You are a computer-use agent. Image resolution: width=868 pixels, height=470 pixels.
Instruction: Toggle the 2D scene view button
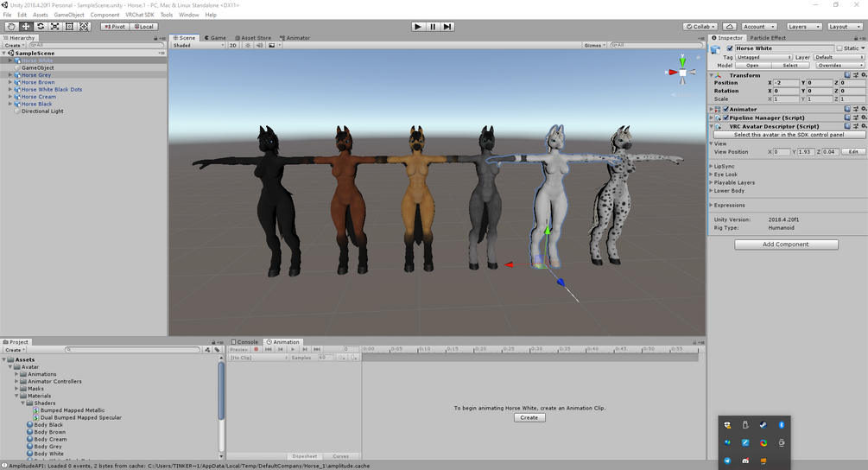pos(233,46)
